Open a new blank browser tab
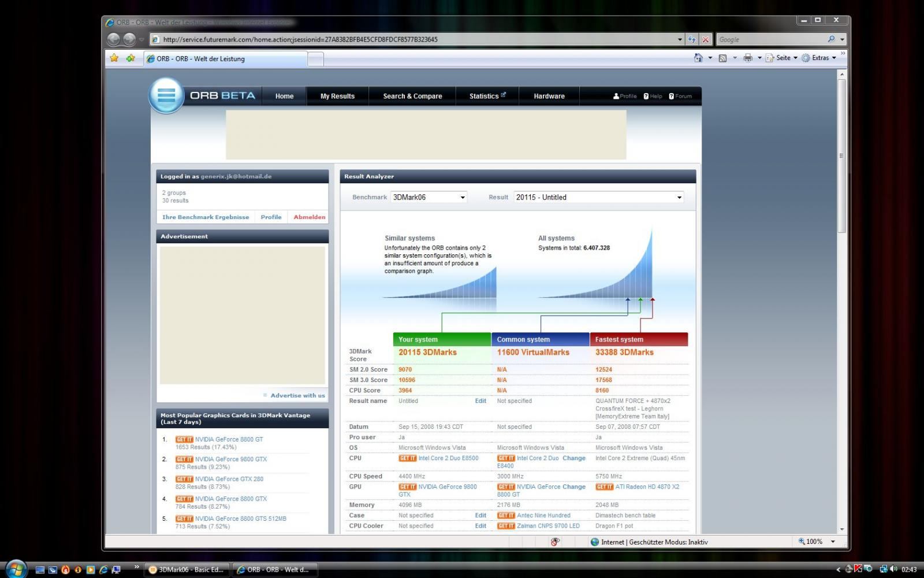The height and width of the screenshot is (578, 924). tap(315, 59)
